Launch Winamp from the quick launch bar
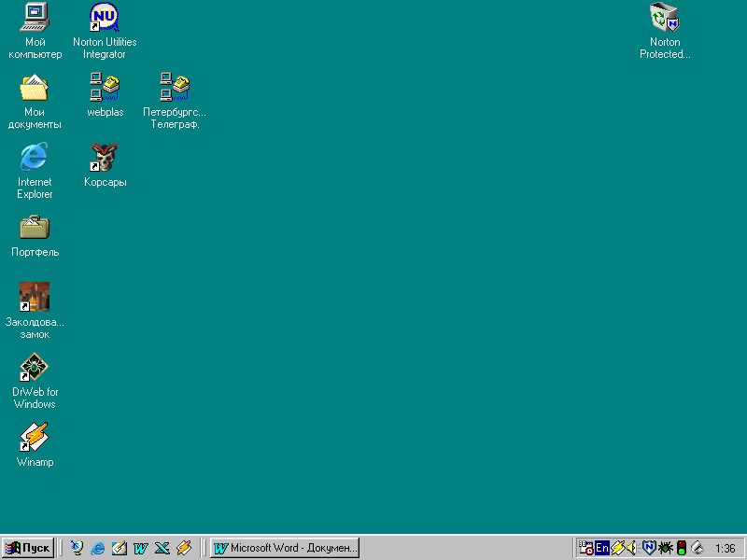Viewport: 747px width, 560px height. click(x=183, y=548)
